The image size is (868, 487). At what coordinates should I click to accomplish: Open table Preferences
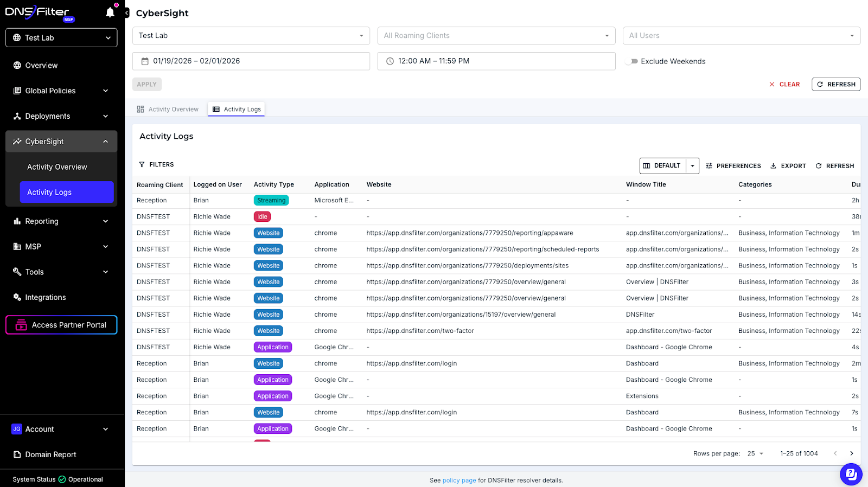click(x=733, y=166)
